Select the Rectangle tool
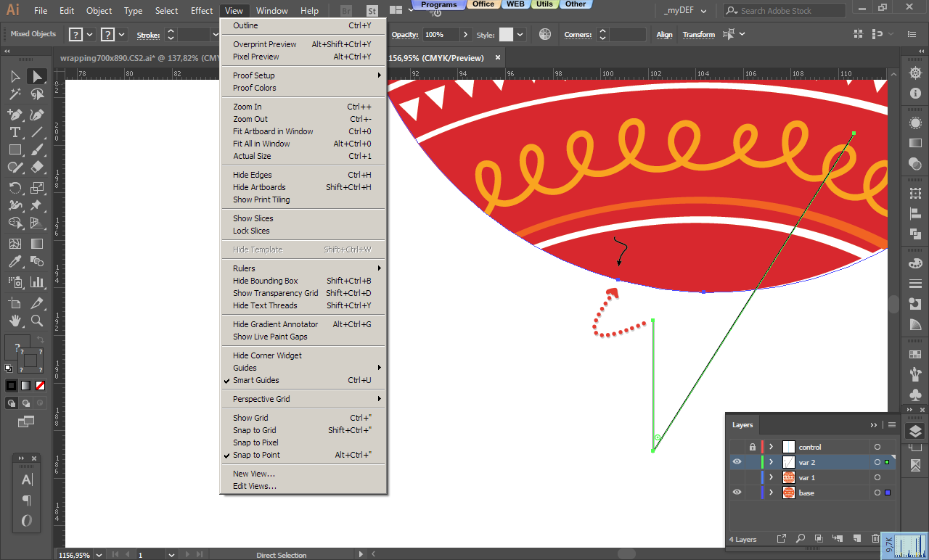The width and height of the screenshot is (929, 560). coord(15,150)
